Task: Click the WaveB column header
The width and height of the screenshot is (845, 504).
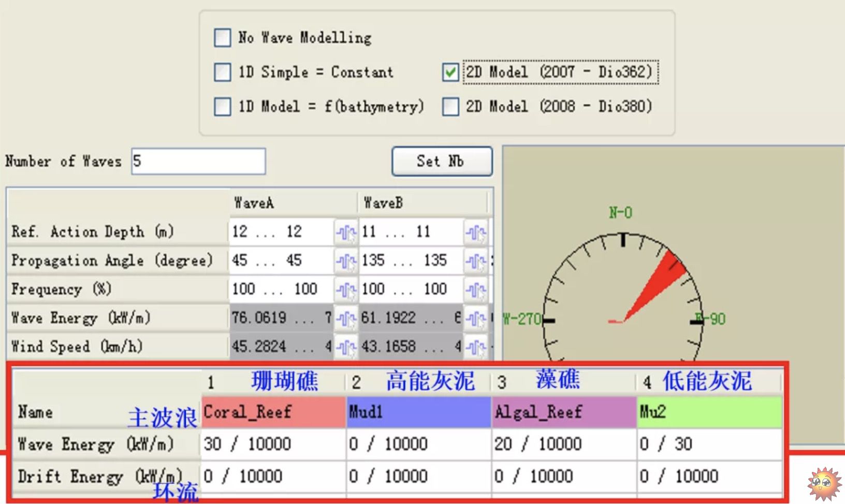Action: tap(423, 203)
